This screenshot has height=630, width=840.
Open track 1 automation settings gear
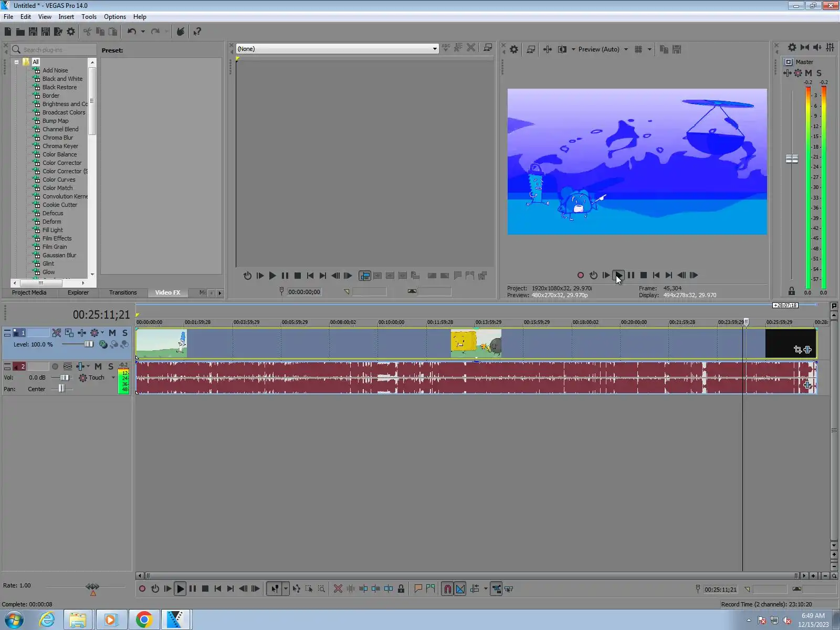tap(94, 333)
